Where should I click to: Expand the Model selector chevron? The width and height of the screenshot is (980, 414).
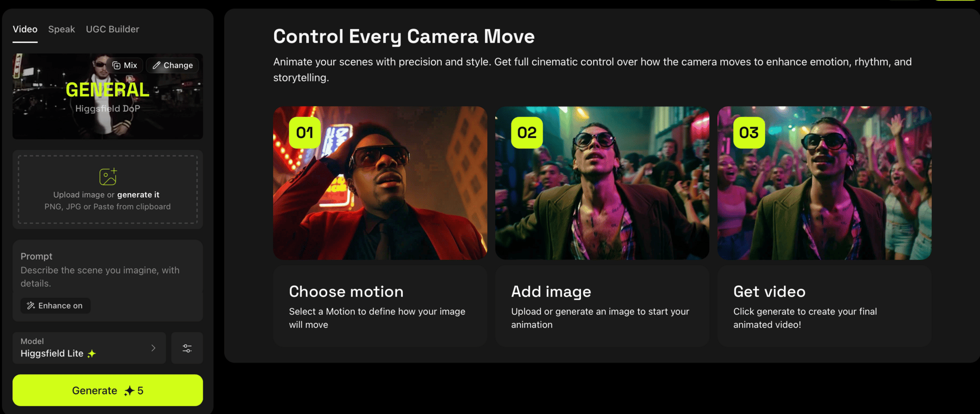pos(153,348)
